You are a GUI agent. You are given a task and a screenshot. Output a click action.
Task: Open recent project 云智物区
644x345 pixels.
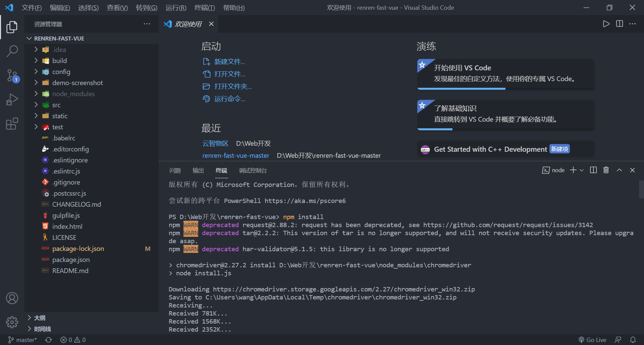point(215,143)
